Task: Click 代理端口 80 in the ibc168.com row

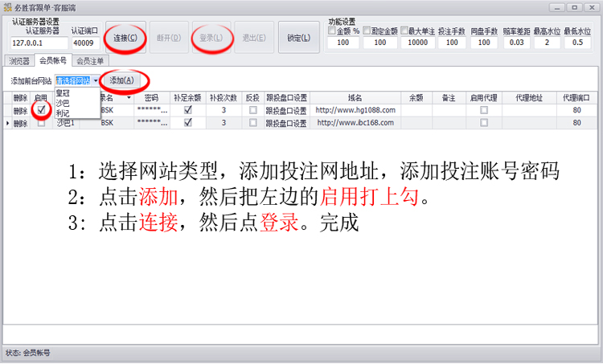Action: tap(576, 123)
